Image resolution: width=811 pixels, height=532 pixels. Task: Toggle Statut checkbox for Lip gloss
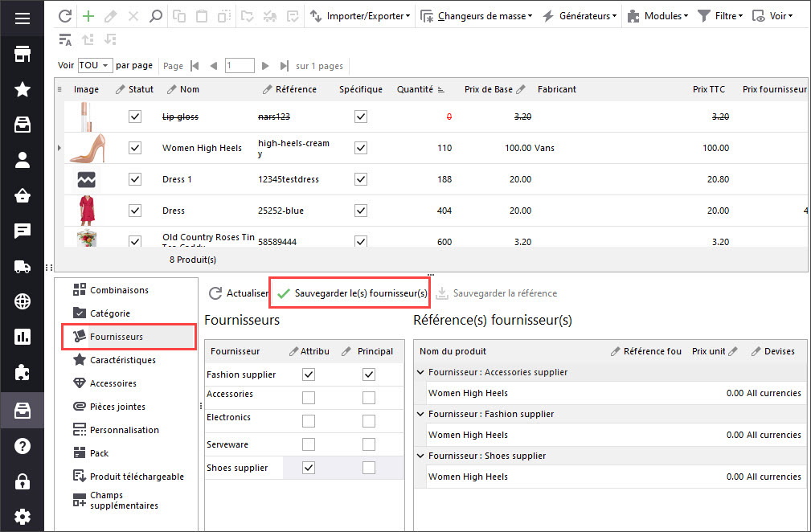tap(135, 117)
